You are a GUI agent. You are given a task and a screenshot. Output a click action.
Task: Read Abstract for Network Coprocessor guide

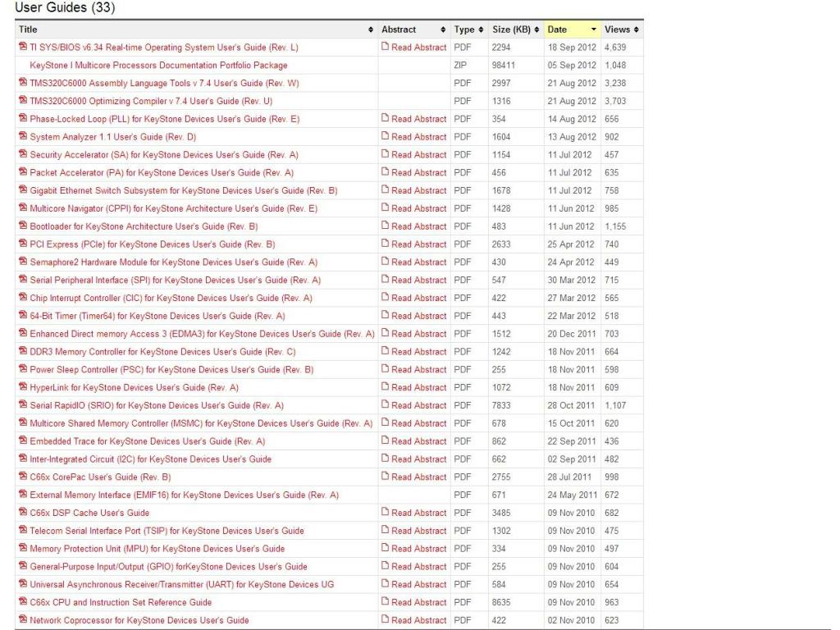pos(419,620)
